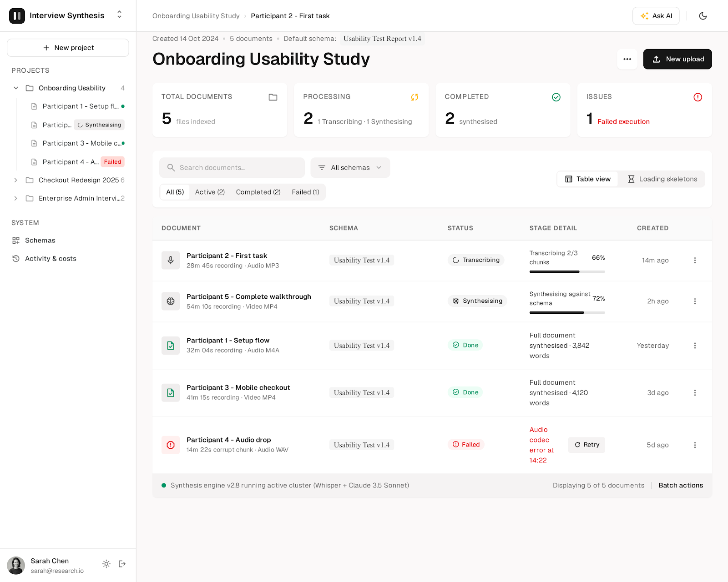Open Batch actions in the footer
The image size is (728, 582).
click(x=681, y=486)
